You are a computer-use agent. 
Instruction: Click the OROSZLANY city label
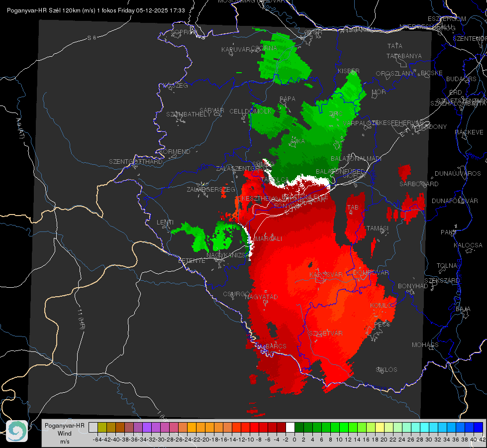[x=395, y=74]
